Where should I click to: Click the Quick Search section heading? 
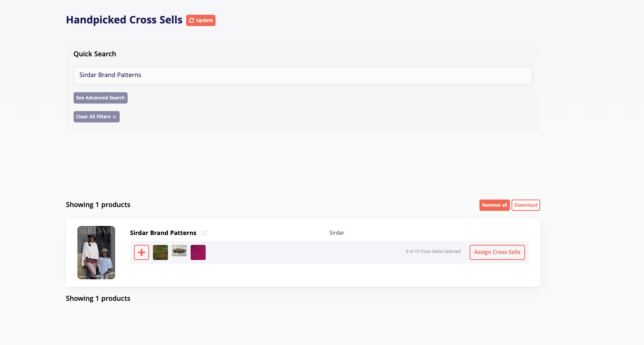[x=95, y=54]
